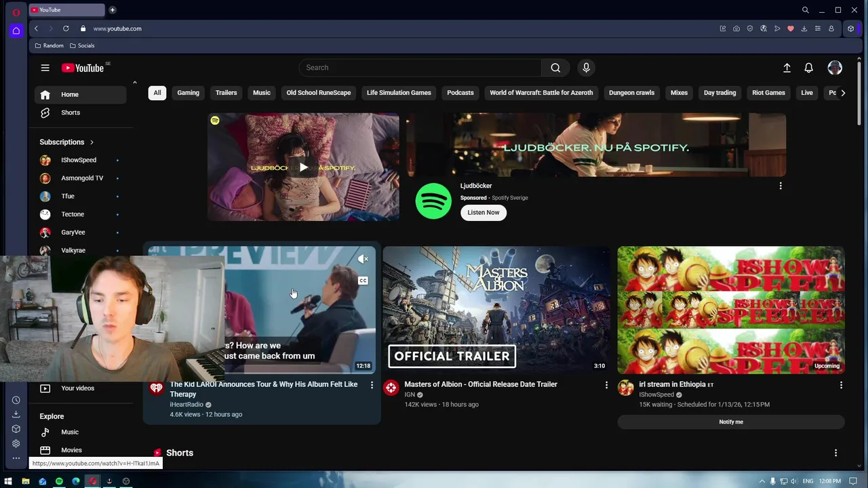This screenshot has width=868, height=488.
Task: Toggle closed captions on video preview
Action: [x=363, y=281]
